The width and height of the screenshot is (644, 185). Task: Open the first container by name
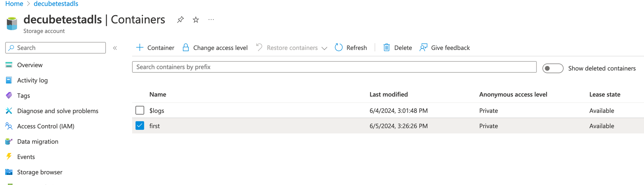click(x=155, y=126)
